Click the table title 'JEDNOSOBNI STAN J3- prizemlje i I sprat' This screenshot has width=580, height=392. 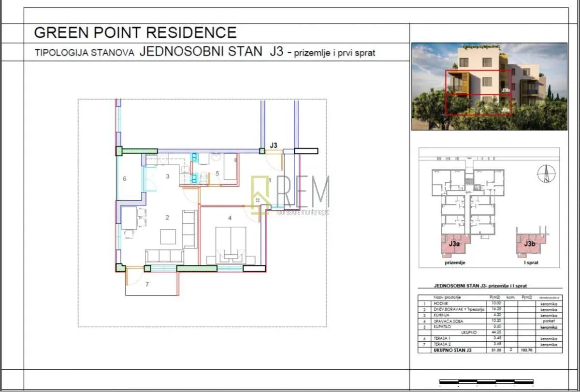click(480, 286)
